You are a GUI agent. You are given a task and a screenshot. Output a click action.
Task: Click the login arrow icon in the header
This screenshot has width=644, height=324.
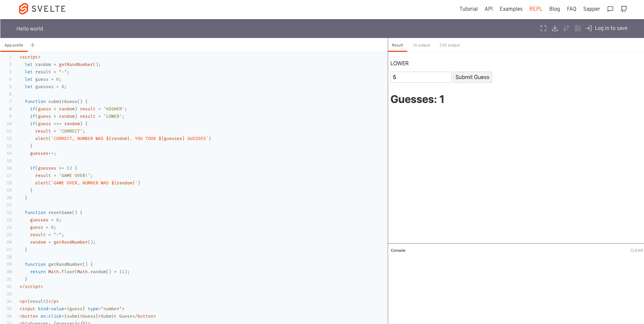[x=589, y=28]
